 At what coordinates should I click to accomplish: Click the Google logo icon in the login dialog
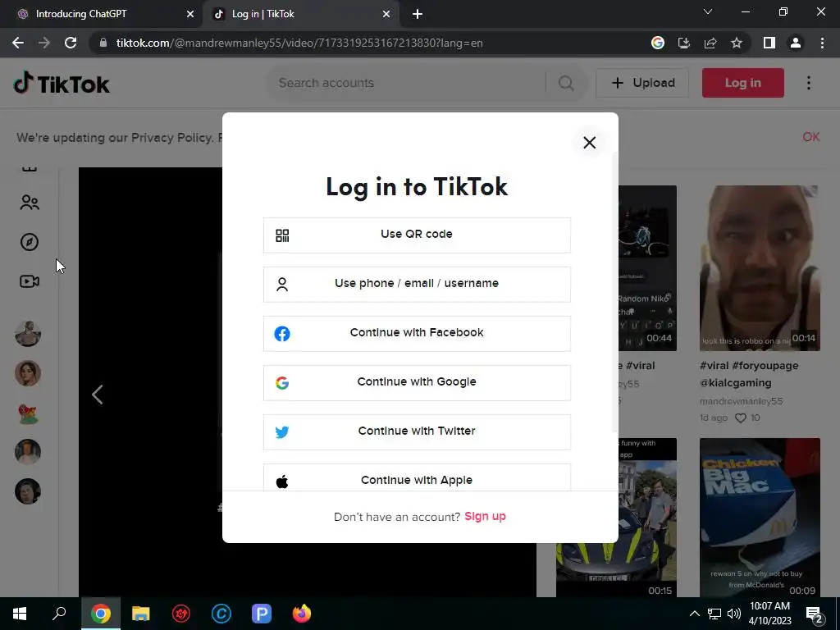[x=282, y=383]
